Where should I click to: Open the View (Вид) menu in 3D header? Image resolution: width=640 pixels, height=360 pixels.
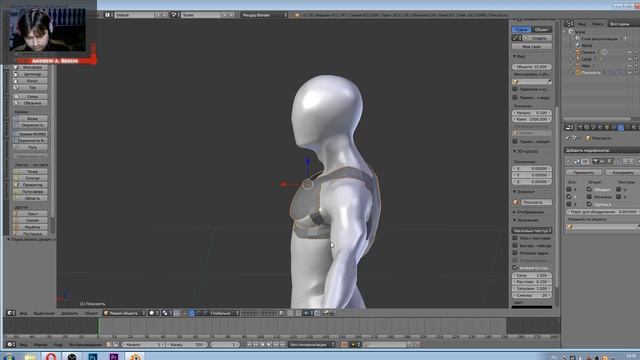point(24,313)
